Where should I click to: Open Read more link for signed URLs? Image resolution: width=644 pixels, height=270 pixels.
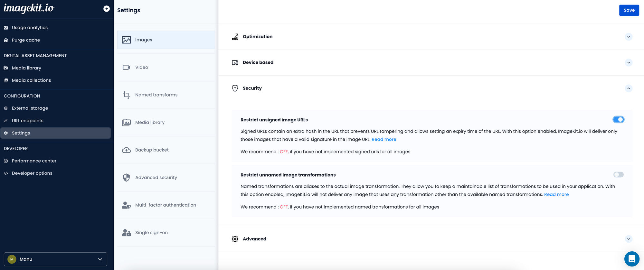pos(384,139)
